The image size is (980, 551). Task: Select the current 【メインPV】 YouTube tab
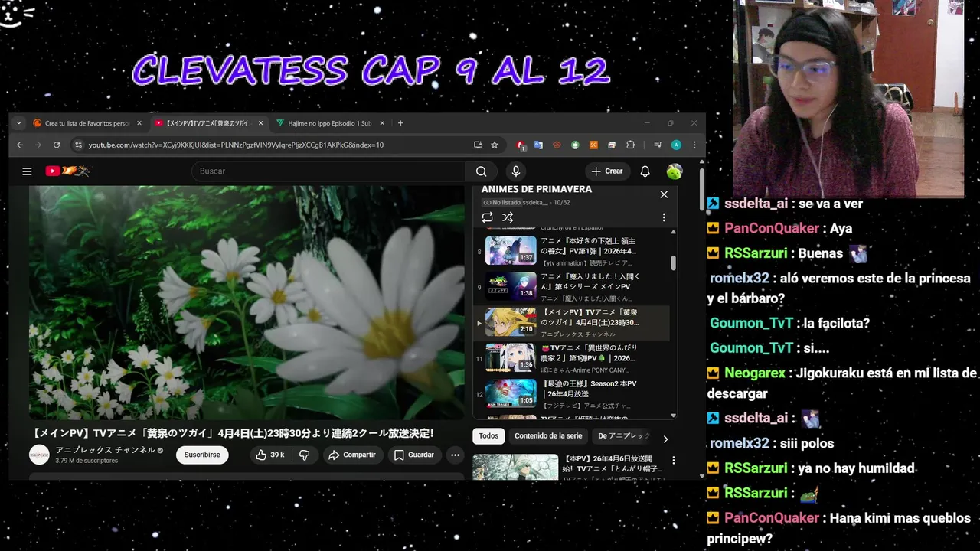(207, 123)
